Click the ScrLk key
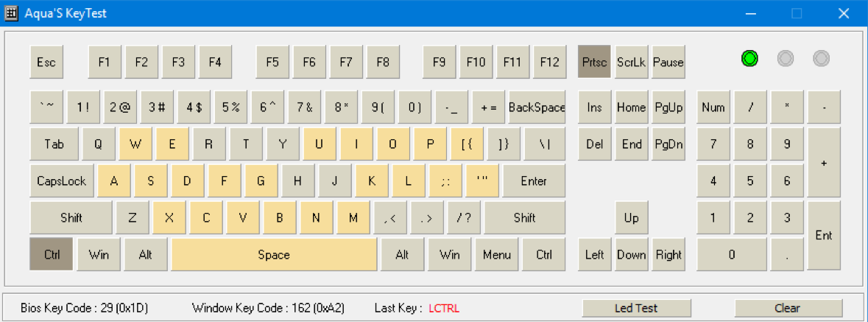 [631, 62]
